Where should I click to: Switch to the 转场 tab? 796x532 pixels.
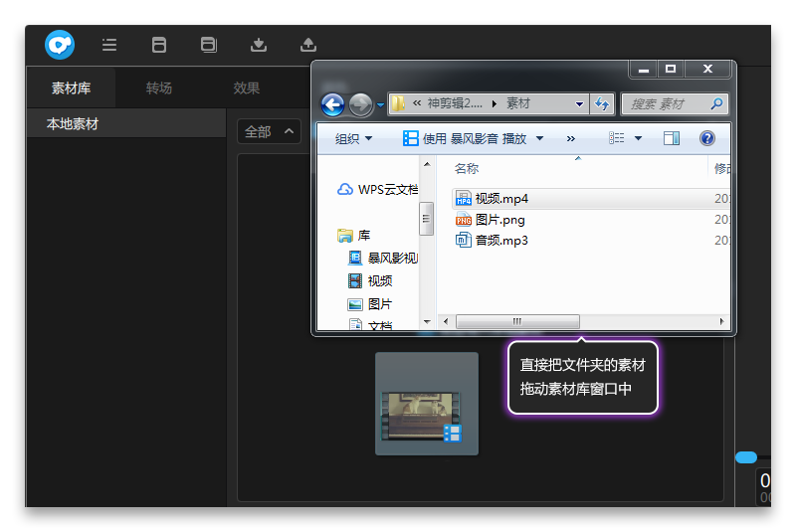[159, 89]
